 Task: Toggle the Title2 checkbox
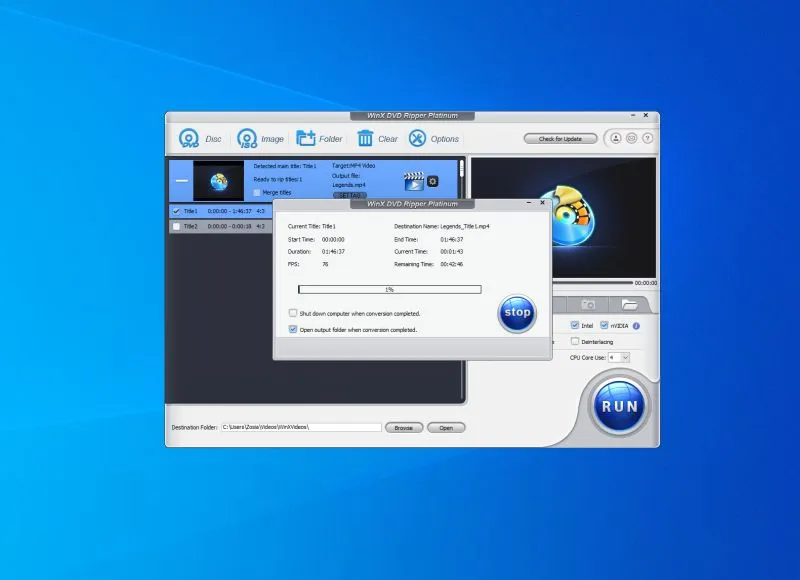point(176,227)
